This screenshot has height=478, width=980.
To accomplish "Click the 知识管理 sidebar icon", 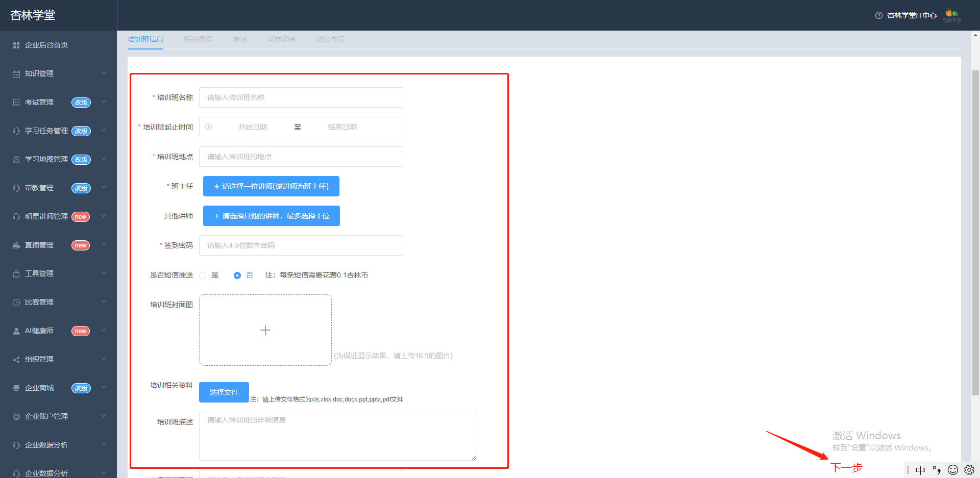I will click(x=16, y=74).
